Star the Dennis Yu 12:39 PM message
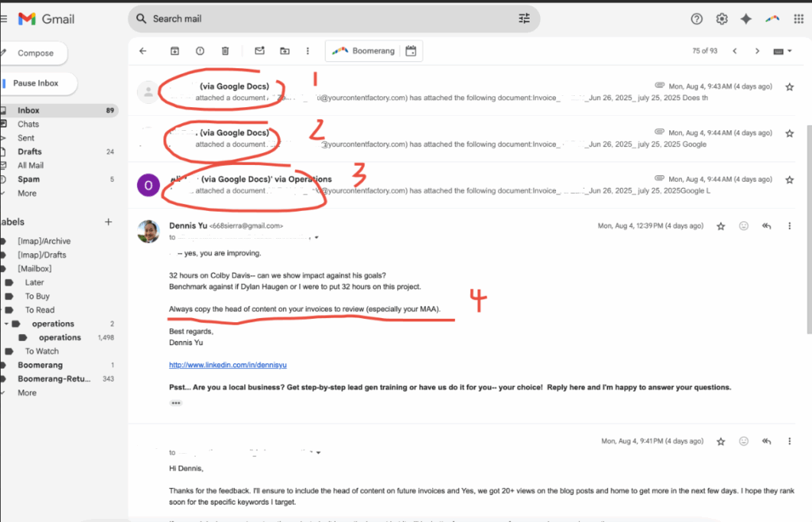812x522 pixels. coord(721,226)
